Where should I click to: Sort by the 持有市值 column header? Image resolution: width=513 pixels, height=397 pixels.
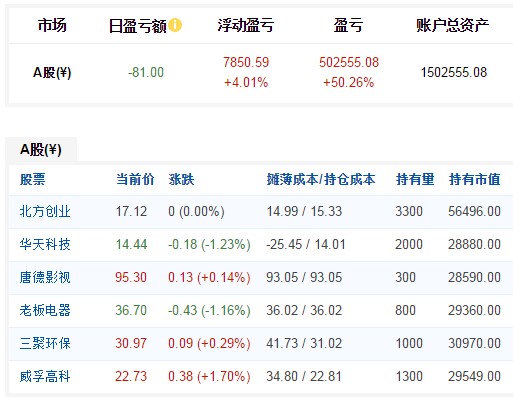tap(474, 179)
